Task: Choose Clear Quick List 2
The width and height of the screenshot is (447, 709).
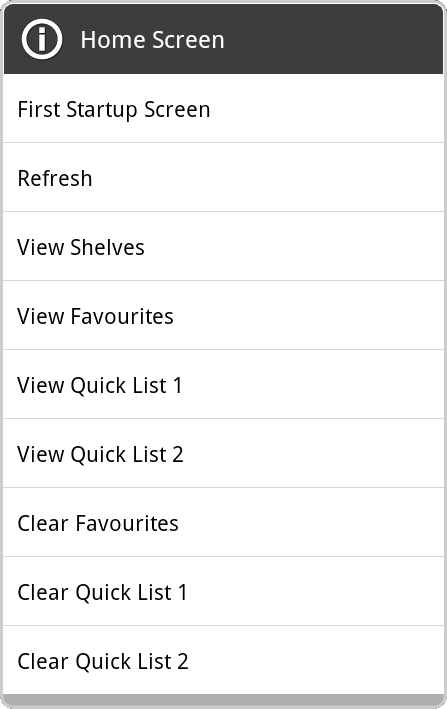Action: [x=223, y=660]
